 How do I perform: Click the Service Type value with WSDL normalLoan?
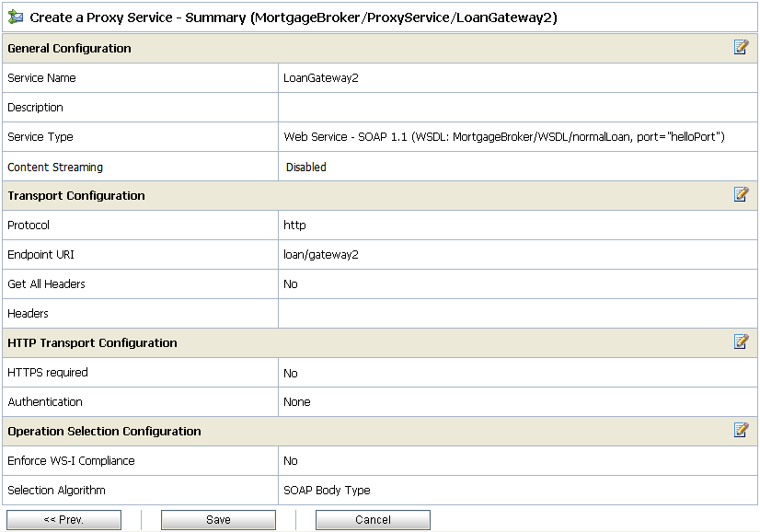[504, 137]
